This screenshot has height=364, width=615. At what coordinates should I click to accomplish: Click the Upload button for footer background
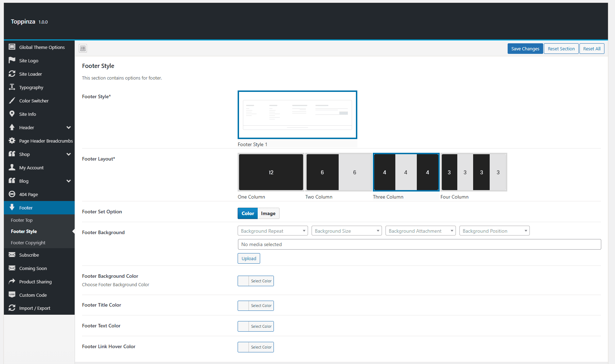pos(249,258)
